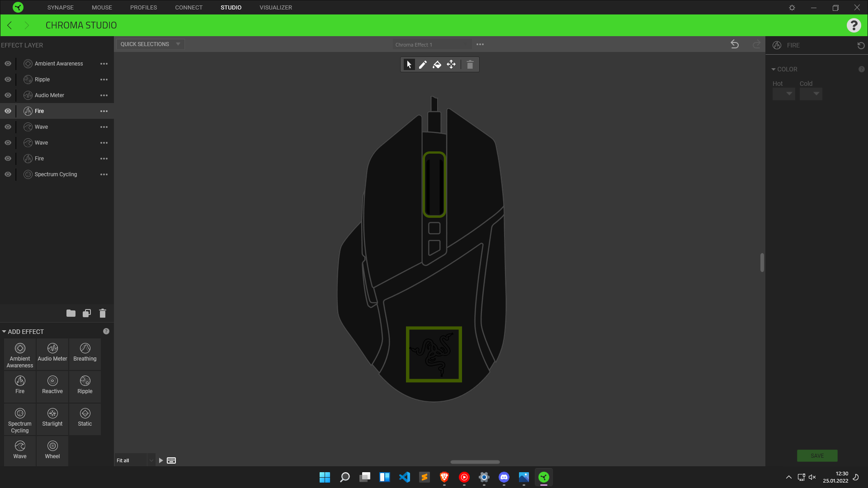Select the Paint Bucket fill tool

click(437, 65)
